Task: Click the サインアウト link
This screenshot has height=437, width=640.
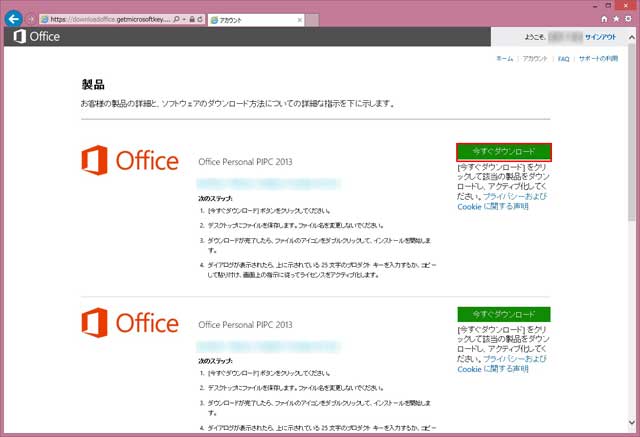Action: pyautogui.click(x=600, y=37)
